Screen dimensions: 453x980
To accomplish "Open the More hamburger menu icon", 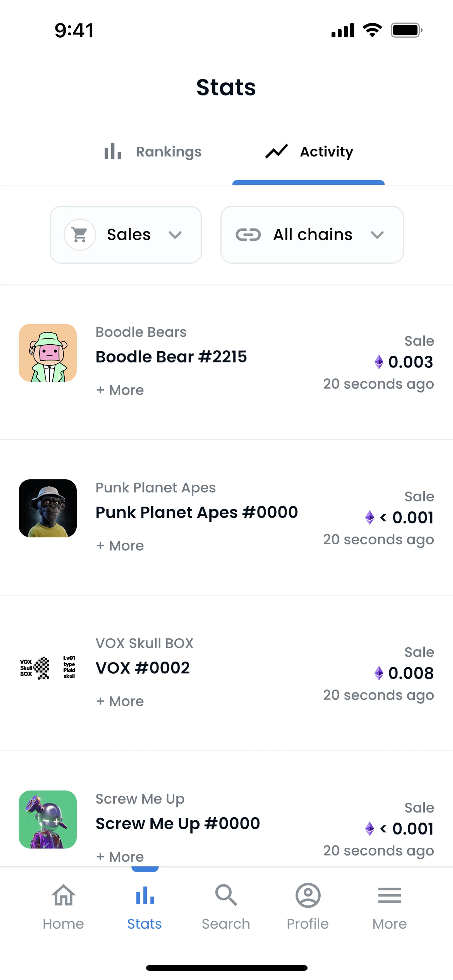I will pos(390,895).
